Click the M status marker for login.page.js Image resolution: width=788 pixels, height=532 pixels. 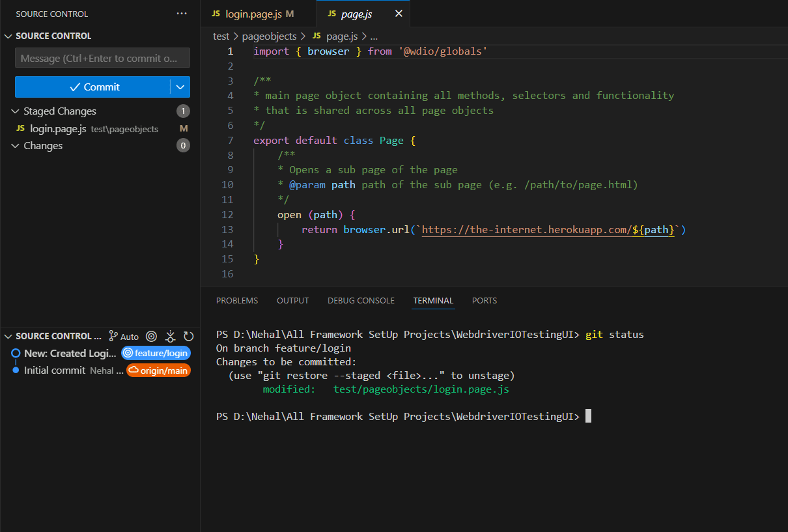184,128
